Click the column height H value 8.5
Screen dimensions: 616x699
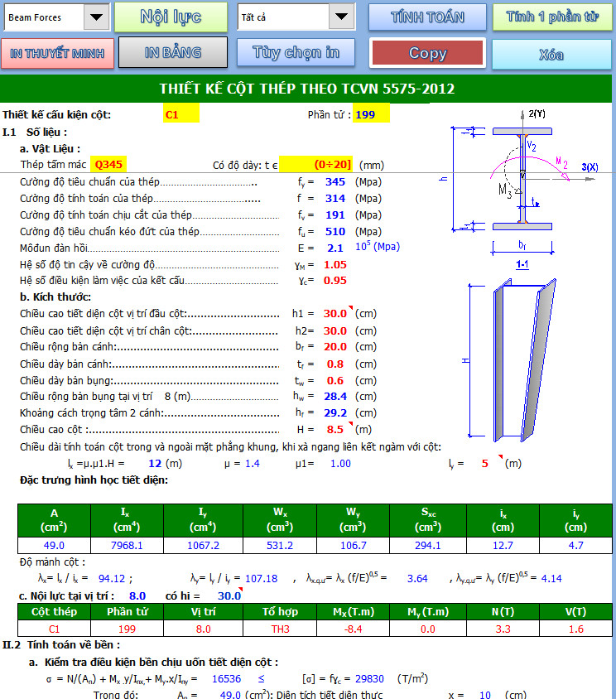pos(335,430)
